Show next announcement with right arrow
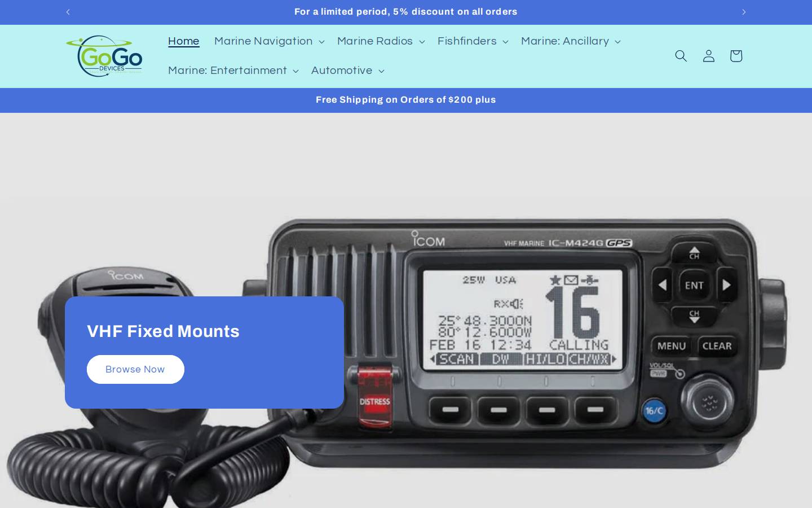The width and height of the screenshot is (812, 508). pyautogui.click(x=744, y=12)
